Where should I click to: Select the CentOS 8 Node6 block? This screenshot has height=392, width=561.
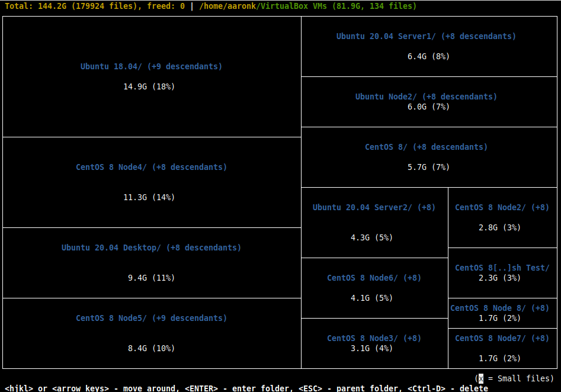click(374, 288)
